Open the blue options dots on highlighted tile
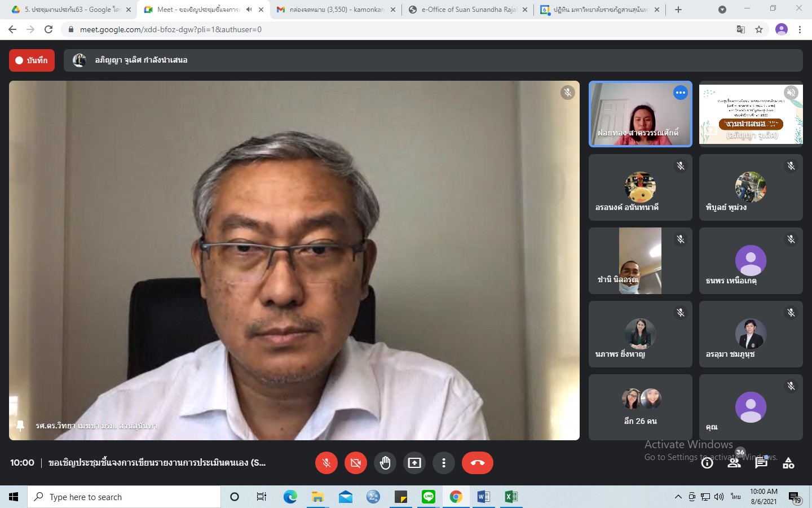The width and height of the screenshot is (812, 508). [x=681, y=93]
